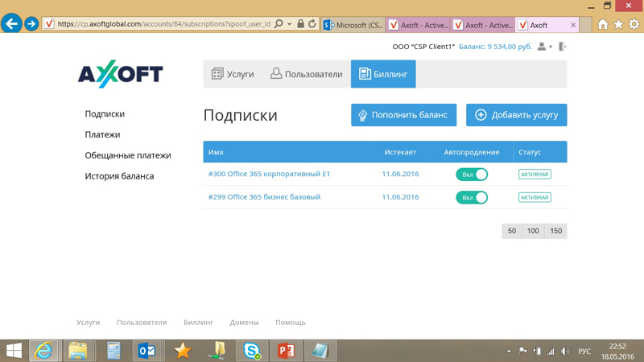
Task: Click the Axoft logo
Action: (x=120, y=74)
